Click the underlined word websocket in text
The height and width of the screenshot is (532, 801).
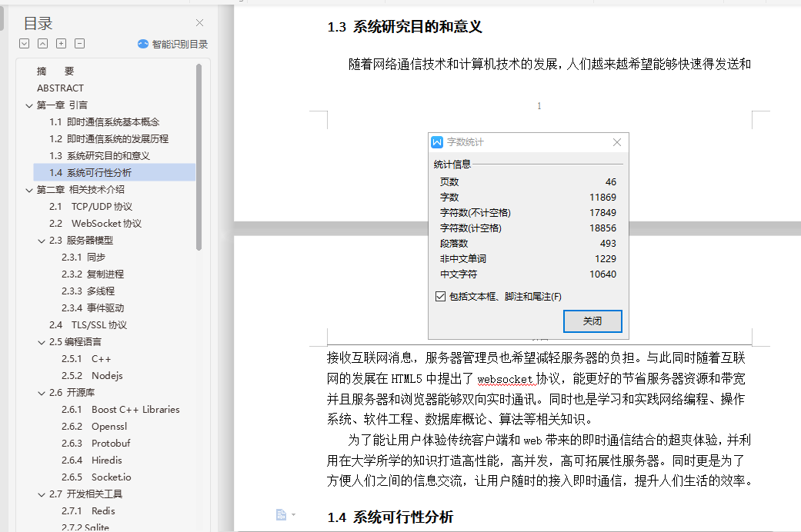(505, 379)
